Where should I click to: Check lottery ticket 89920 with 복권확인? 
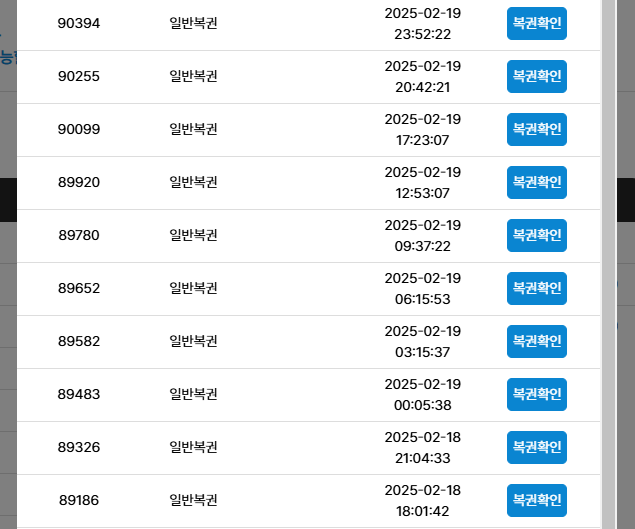point(537,183)
